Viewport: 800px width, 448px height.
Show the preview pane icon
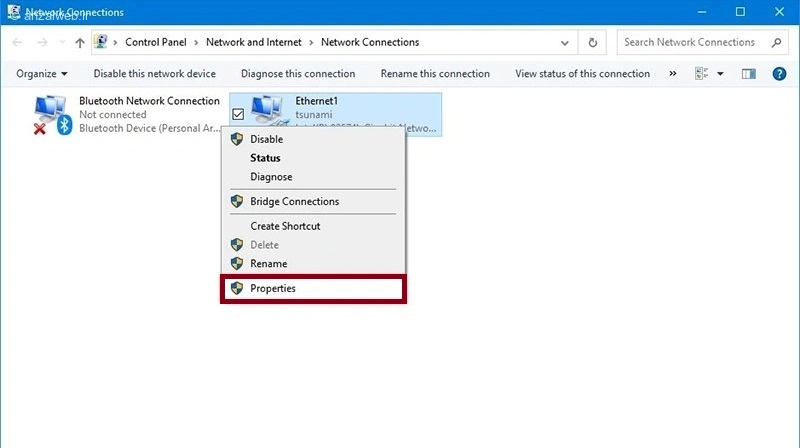point(748,74)
